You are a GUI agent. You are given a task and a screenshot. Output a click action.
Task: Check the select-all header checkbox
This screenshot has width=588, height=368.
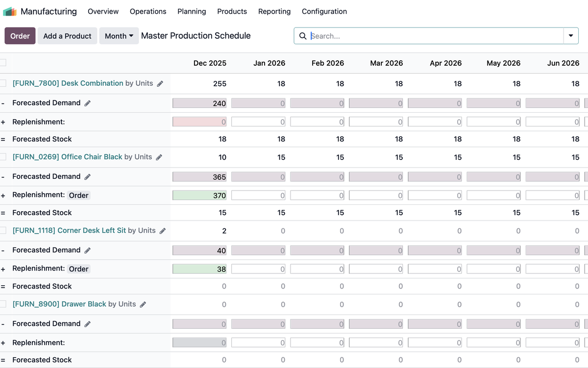point(3,63)
